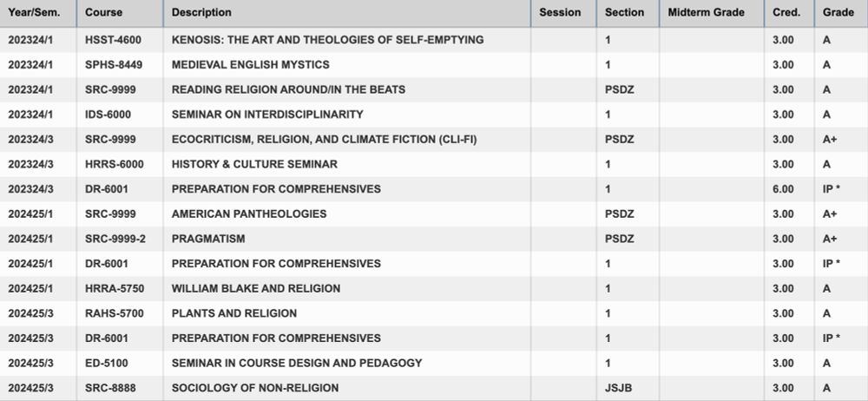Image resolution: width=868 pixels, height=401 pixels.
Task: Select the Ecocriticism, Religion, and Climate Fiction row
Action: [434, 140]
